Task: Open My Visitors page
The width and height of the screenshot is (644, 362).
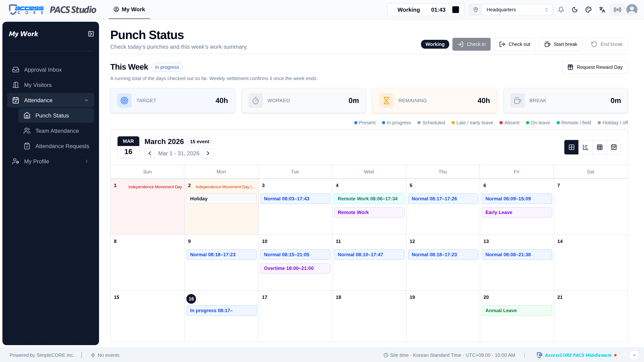Action: coord(51,85)
